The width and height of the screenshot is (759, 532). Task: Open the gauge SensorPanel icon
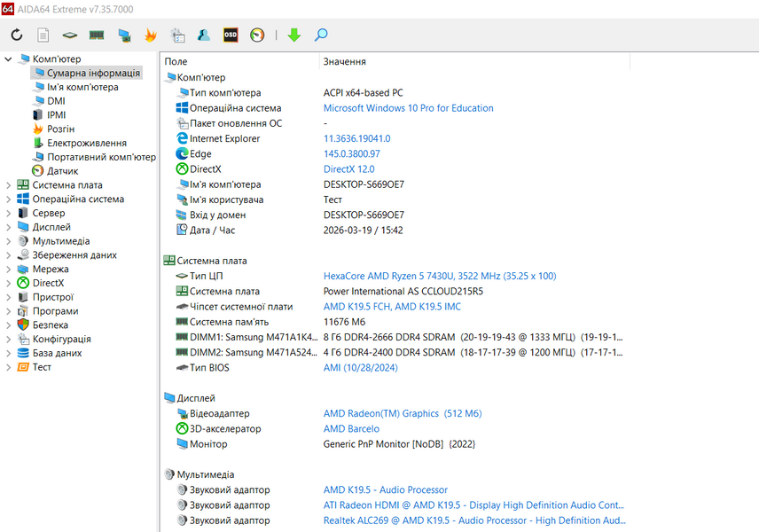(257, 35)
